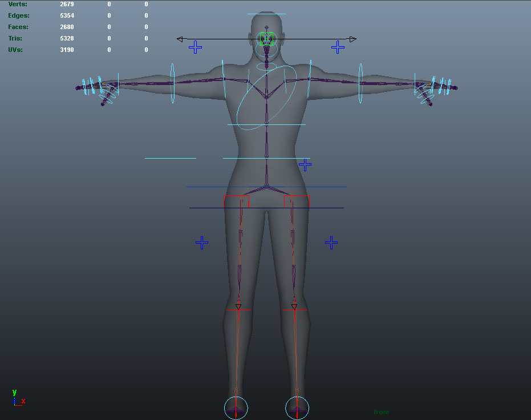This screenshot has width=531, height=420.
Task: Select cyan horizontal line control across chest
Action: coord(266,124)
